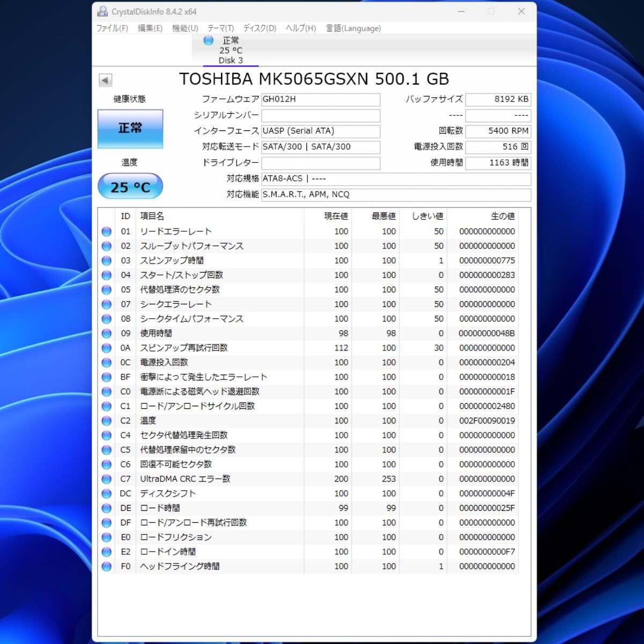The width and height of the screenshot is (644, 644).
Task: Click the status orb for UltraDMA CRC row
Action: click(106, 479)
